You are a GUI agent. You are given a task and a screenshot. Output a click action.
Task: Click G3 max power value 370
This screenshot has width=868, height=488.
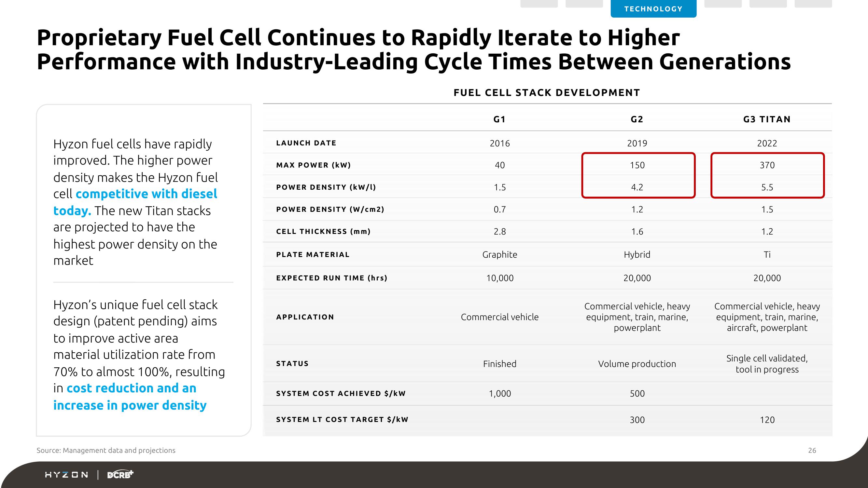(767, 165)
